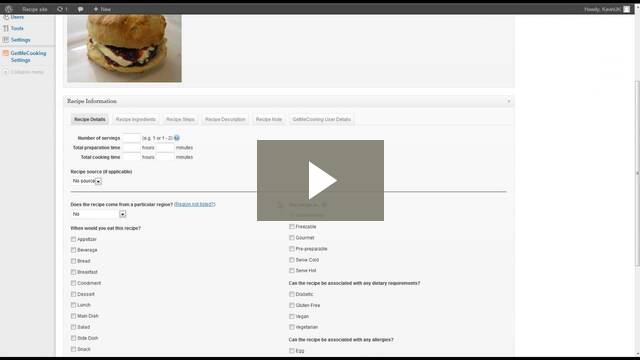Click the Collapse menu arrow icon
The image size is (640, 360).
tap(6, 72)
